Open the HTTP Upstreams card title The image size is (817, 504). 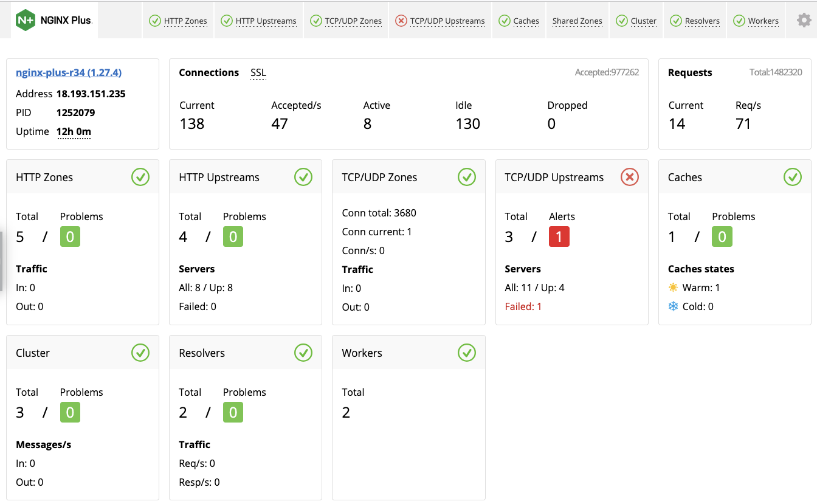[x=219, y=178]
